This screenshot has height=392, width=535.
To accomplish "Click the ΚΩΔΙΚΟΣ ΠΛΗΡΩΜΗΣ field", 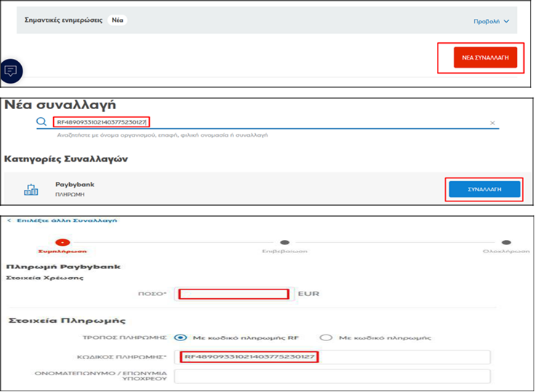I will click(x=332, y=357).
